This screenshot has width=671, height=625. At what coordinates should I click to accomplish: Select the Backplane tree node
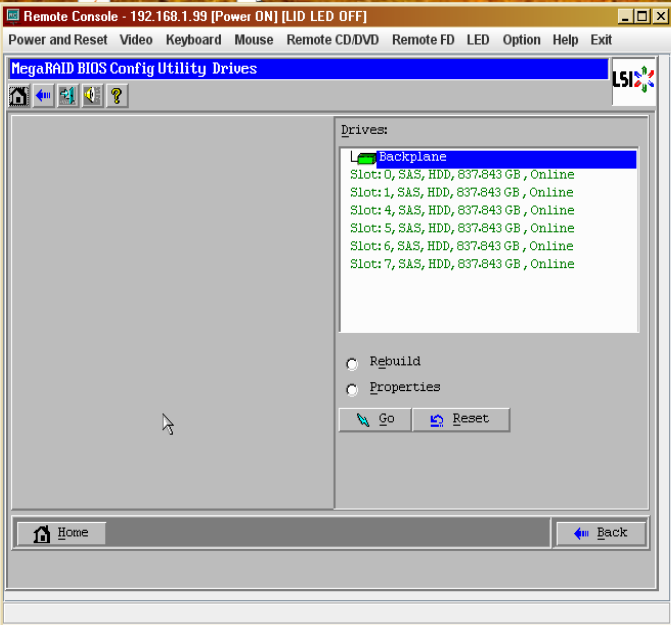(506, 158)
